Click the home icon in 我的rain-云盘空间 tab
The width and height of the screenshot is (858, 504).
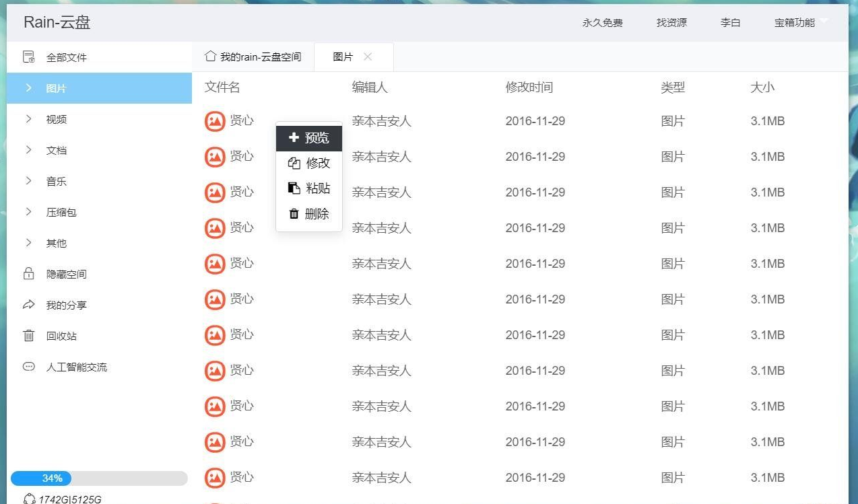click(x=210, y=57)
